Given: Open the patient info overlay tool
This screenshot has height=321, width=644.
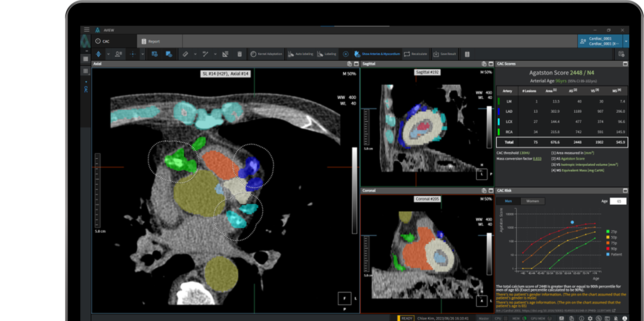Looking at the screenshot, I should coord(118,54).
